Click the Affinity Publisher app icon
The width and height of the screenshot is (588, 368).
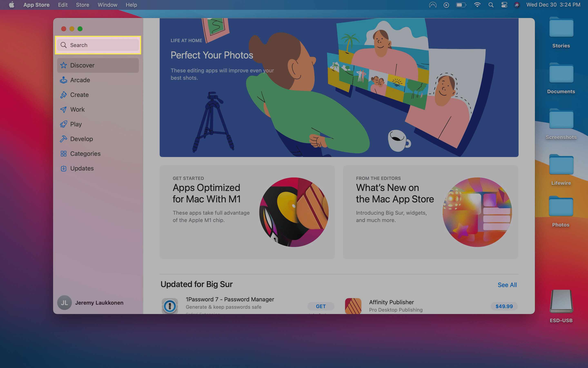pyautogui.click(x=353, y=306)
